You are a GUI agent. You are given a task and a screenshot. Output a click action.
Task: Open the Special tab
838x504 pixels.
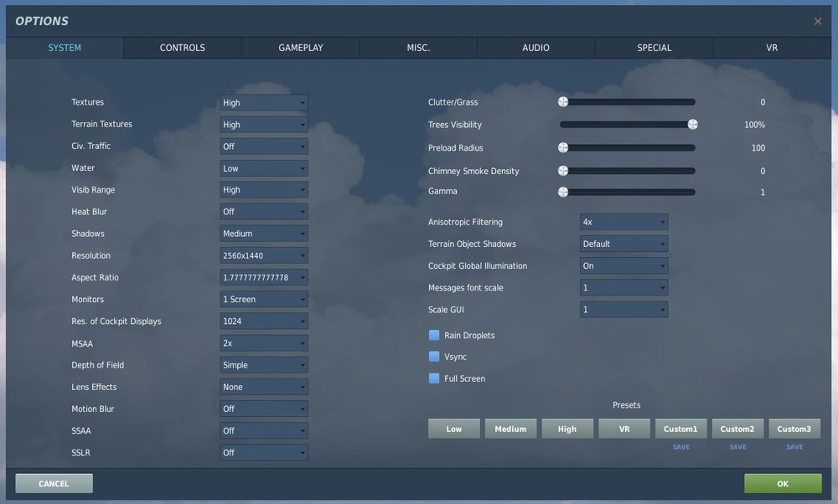(654, 48)
